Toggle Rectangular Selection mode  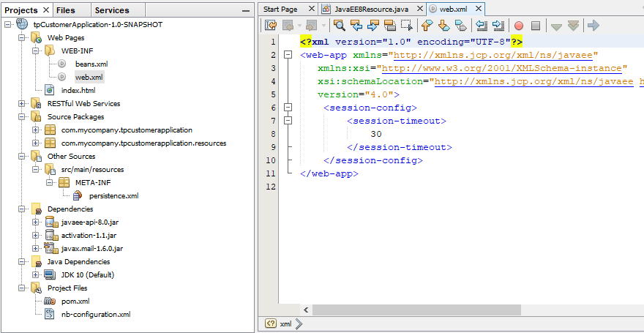point(407,26)
